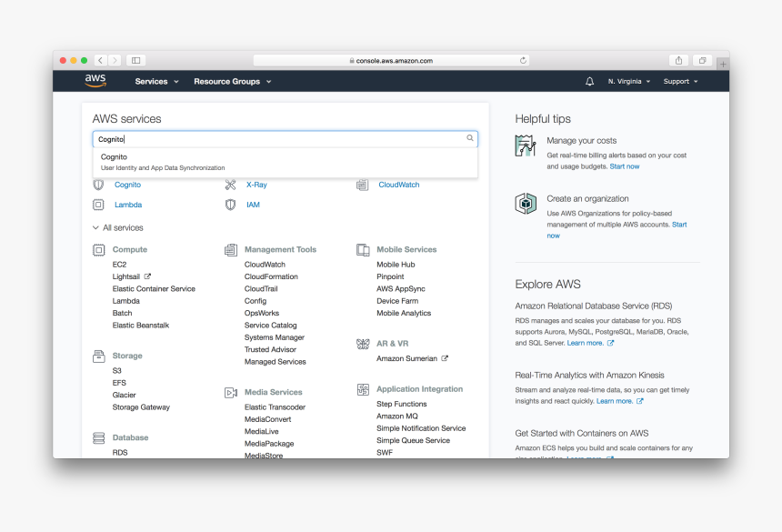782x532 pixels.
Task: Open the Safari share button
Action: tap(678, 60)
